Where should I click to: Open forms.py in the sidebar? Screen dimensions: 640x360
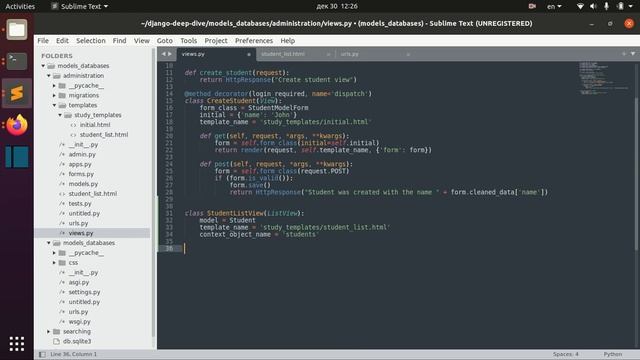click(x=81, y=174)
